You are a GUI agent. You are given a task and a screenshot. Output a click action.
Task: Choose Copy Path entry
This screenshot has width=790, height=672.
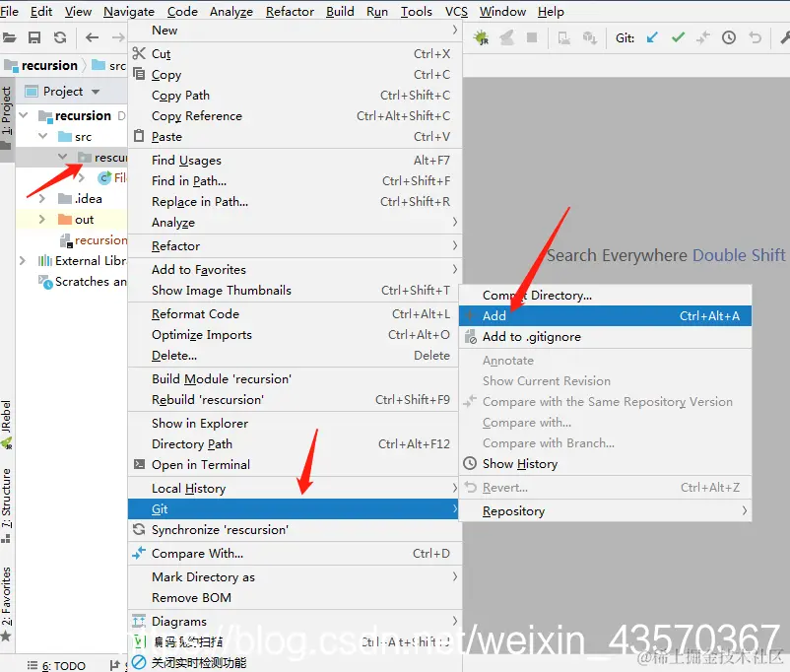[x=295, y=96]
